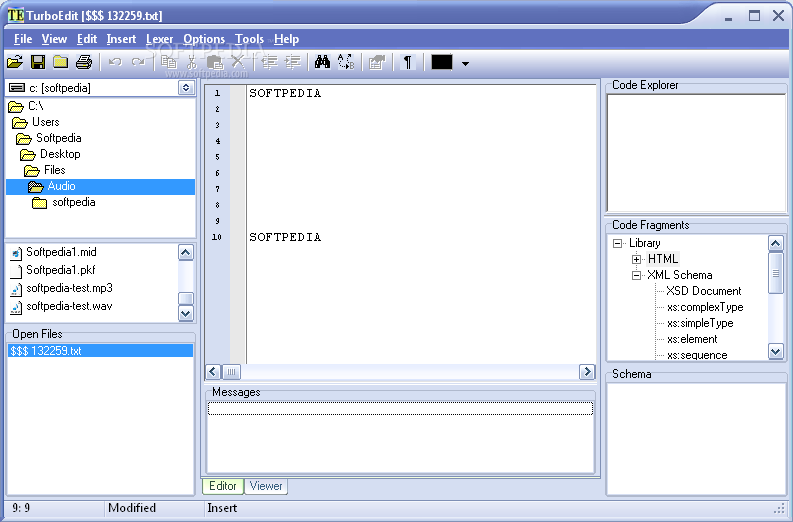Viewport: 793px width, 522px height.
Task: Collapse the Library node
Action: [x=617, y=243]
